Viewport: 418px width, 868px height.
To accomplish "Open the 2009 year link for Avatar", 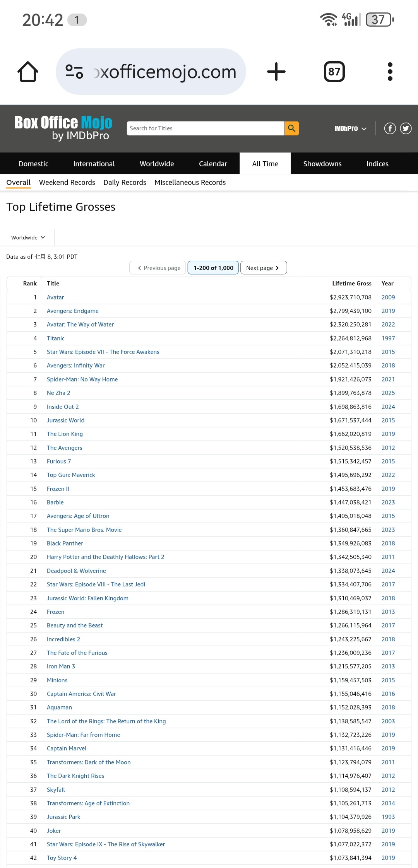I will [x=388, y=297].
